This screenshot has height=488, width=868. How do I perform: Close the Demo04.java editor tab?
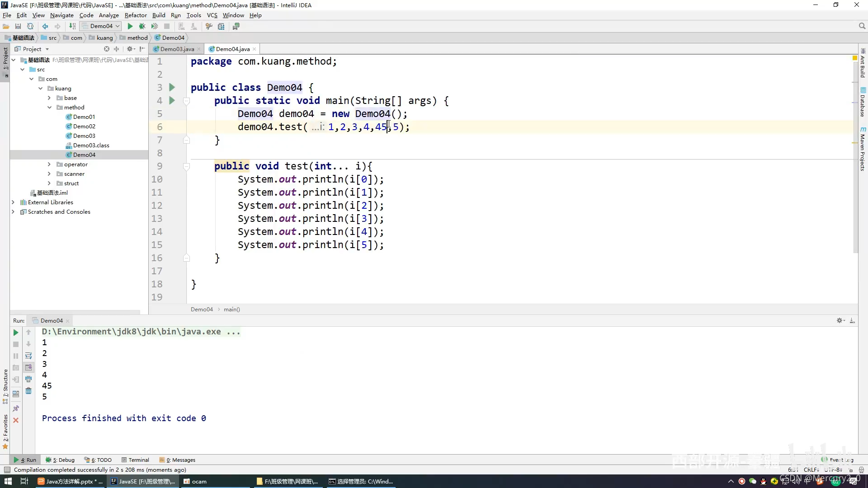click(x=255, y=49)
